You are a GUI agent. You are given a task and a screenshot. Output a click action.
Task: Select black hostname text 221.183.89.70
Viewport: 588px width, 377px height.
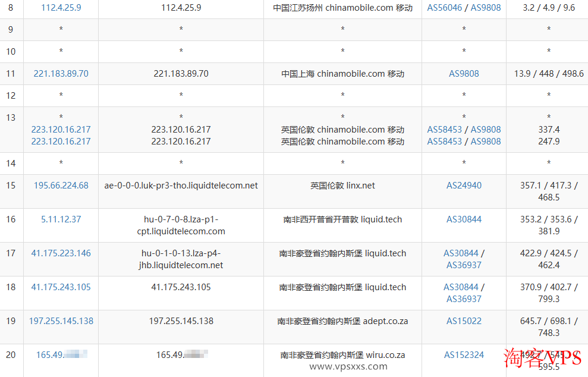tap(181, 74)
